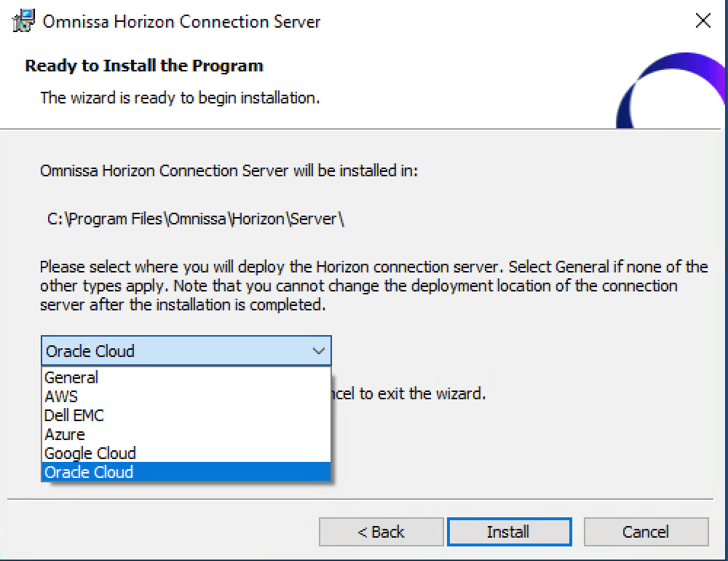Screen dimensions: 728x561
Task: Cancel the installation wizard
Action: coord(646,532)
